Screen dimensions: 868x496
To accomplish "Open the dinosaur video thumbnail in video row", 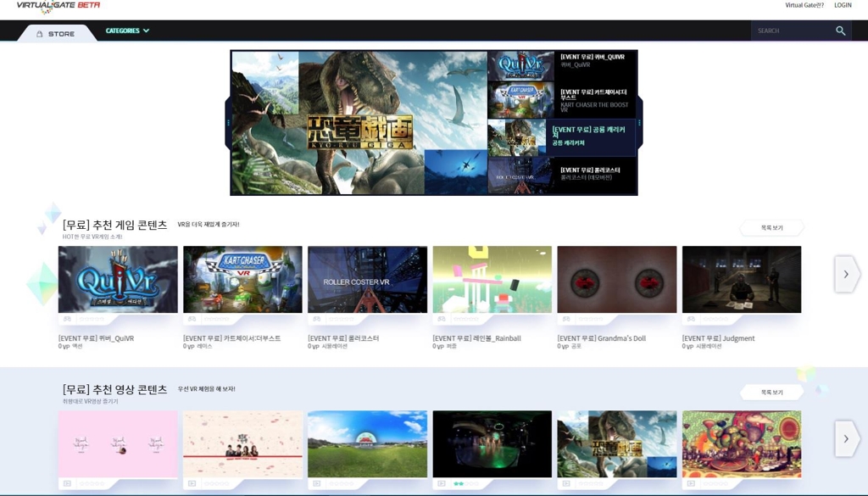I will (x=617, y=444).
